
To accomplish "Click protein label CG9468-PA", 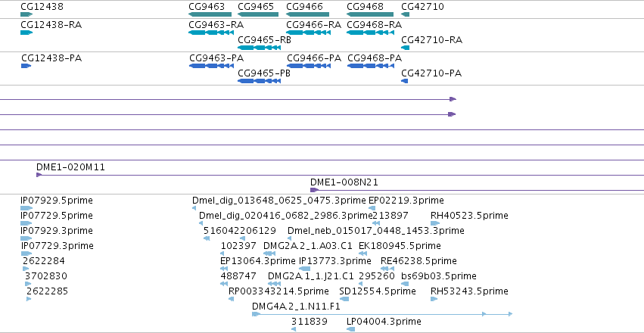I will point(375,58).
